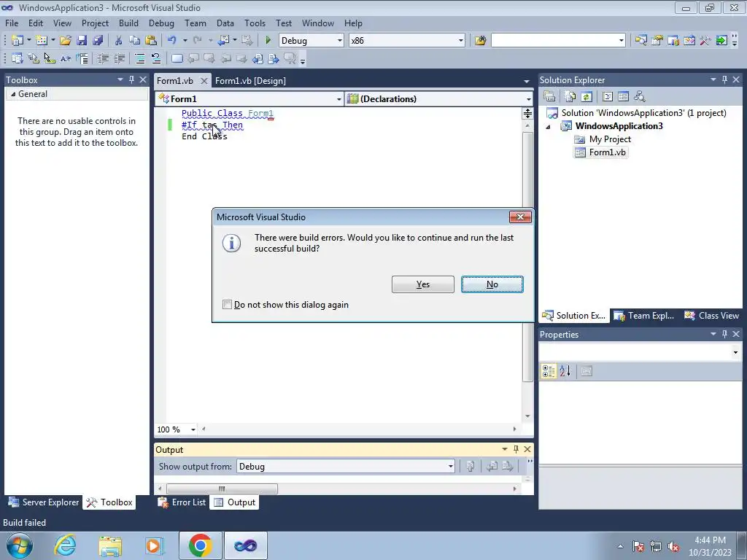Click the Decrease Indent toolbar icon

point(102,58)
